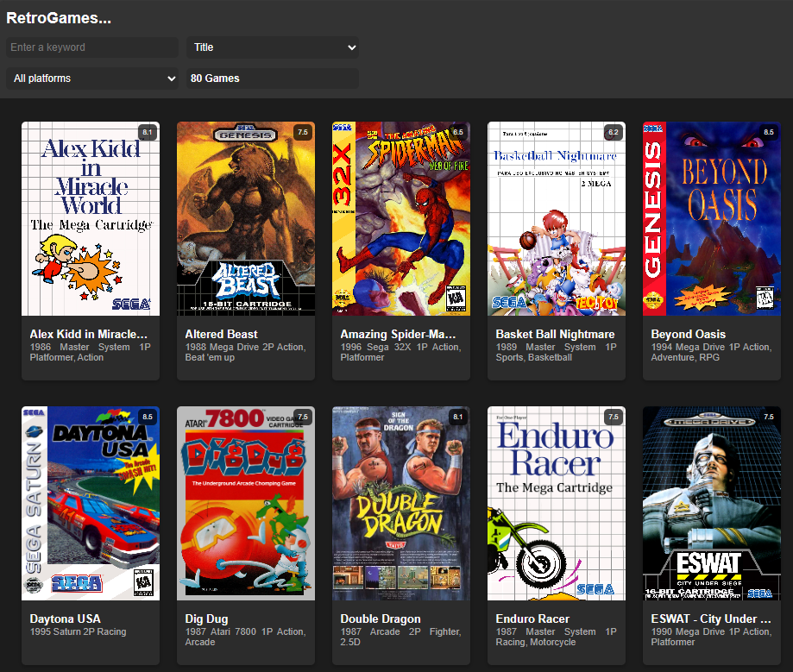
Task: Click the Enter a keyword input field
Action: click(91, 47)
